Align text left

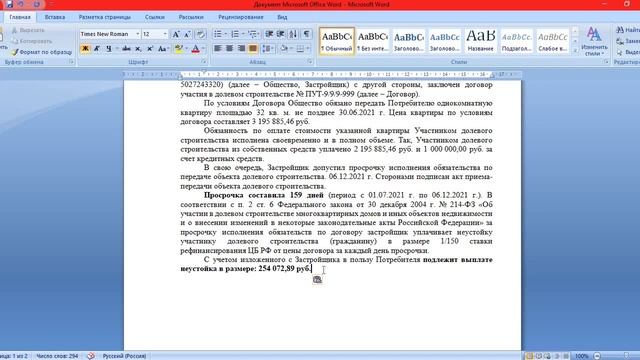pyautogui.click(x=218, y=49)
